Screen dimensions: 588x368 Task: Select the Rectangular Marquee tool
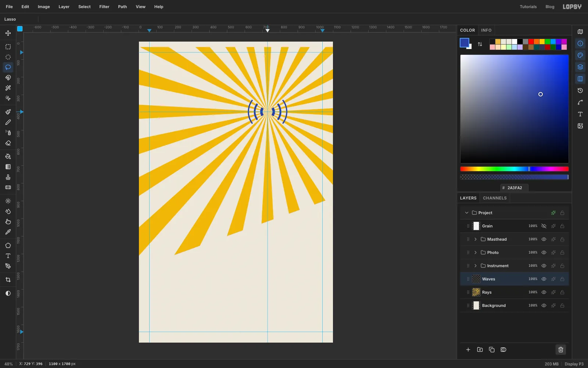pyautogui.click(x=8, y=47)
